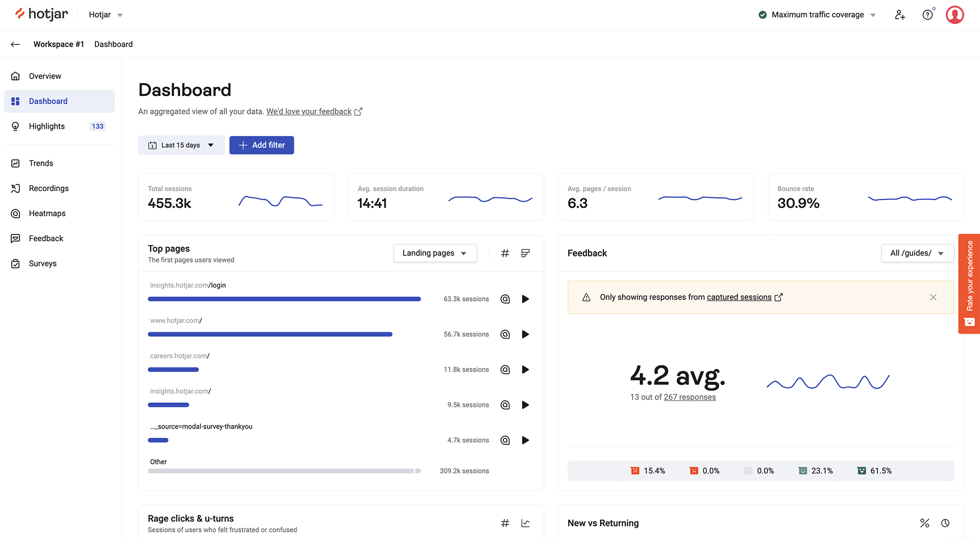Viewport: 980px width, 541px height.
Task: Select Surveys in the sidebar
Action: [x=42, y=263]
